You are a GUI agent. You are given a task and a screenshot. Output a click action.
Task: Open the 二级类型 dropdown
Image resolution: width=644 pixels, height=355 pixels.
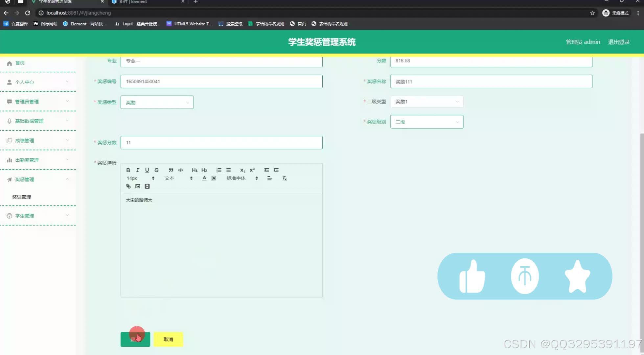tap(427, 102)
